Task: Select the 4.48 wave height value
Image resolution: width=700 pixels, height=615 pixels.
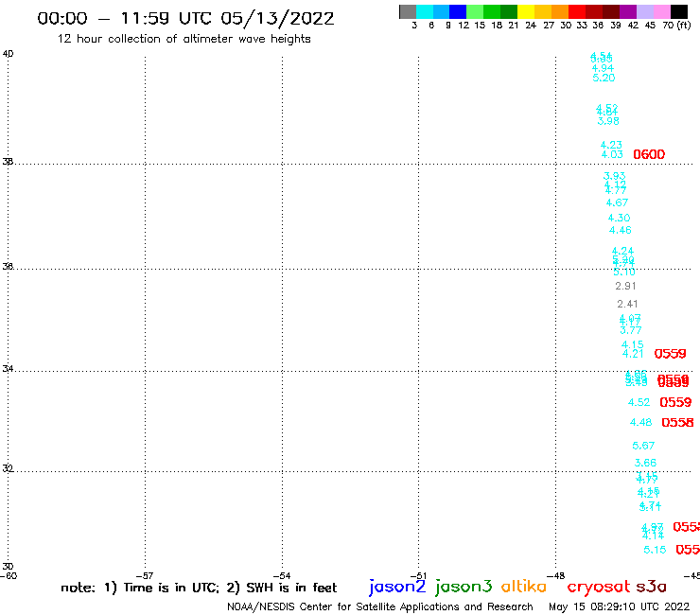Action: (640, 423)
